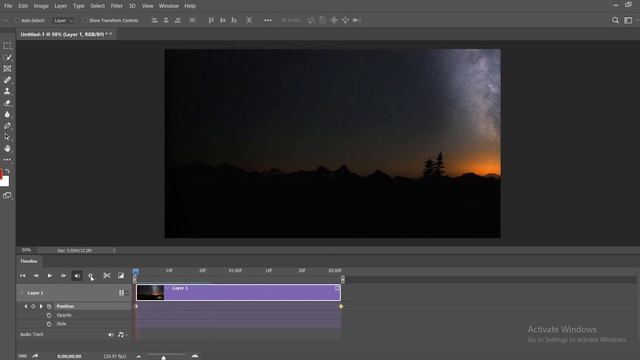Select the Frame tool
This screenshot has height=360, width=640.
tap(7, 69)
